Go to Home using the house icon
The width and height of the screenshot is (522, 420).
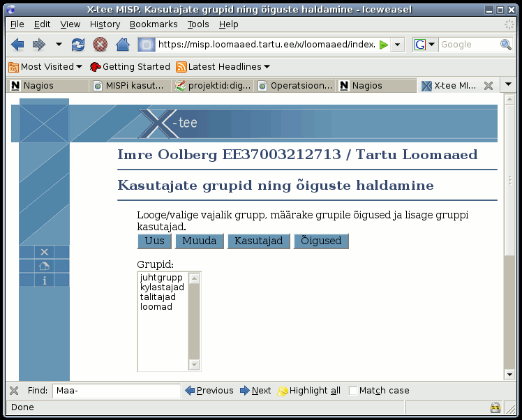tap(123, 45)
